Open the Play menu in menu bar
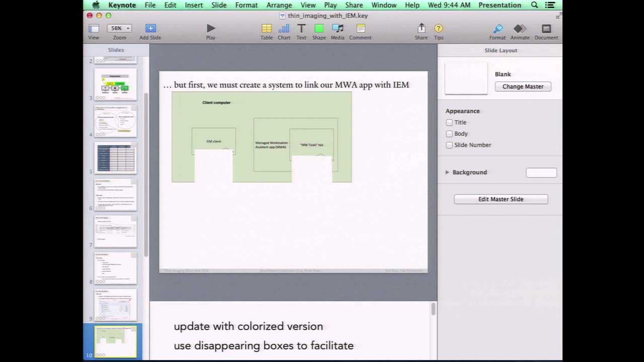Image resolution: width=644 pixels, height=362 pixels. tap(331, 5)
